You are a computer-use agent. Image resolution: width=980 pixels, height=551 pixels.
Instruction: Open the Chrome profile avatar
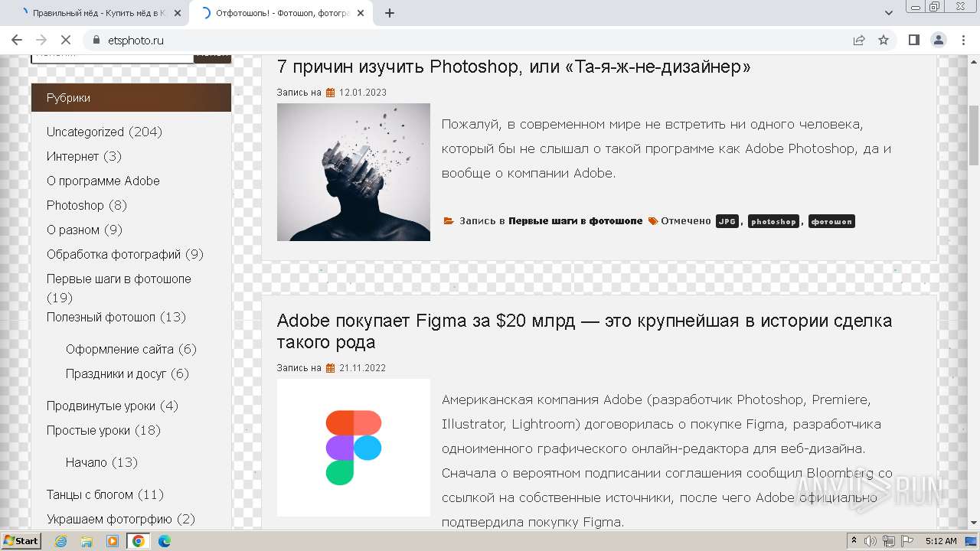tap(938, 40)
